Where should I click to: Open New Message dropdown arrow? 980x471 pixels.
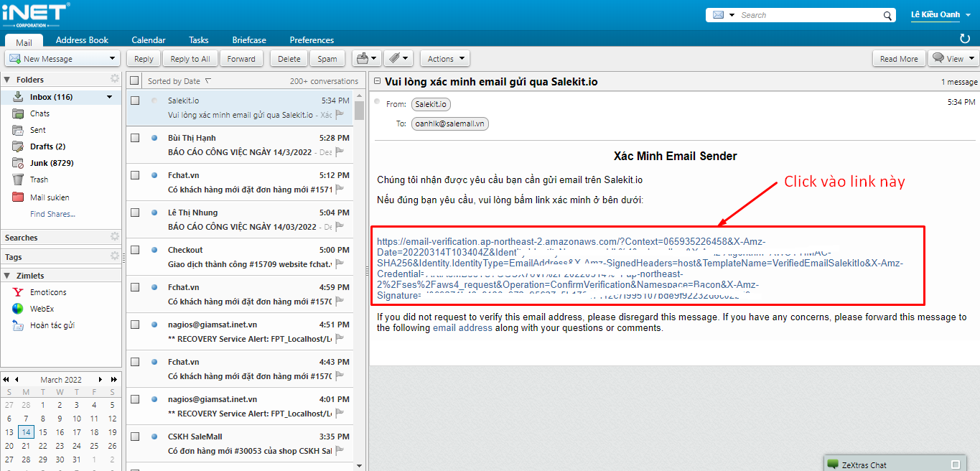pyautogui.click(x=112, y=59)
